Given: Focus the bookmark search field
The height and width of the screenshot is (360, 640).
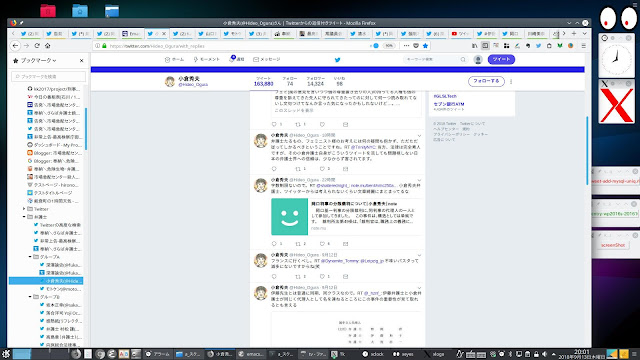Looking at the screenshot, I should [49, 76].
